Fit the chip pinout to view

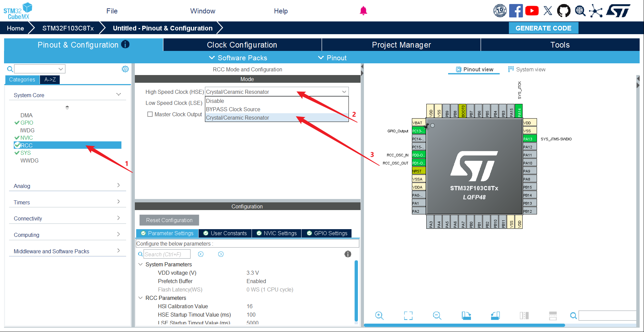[408, 316]
